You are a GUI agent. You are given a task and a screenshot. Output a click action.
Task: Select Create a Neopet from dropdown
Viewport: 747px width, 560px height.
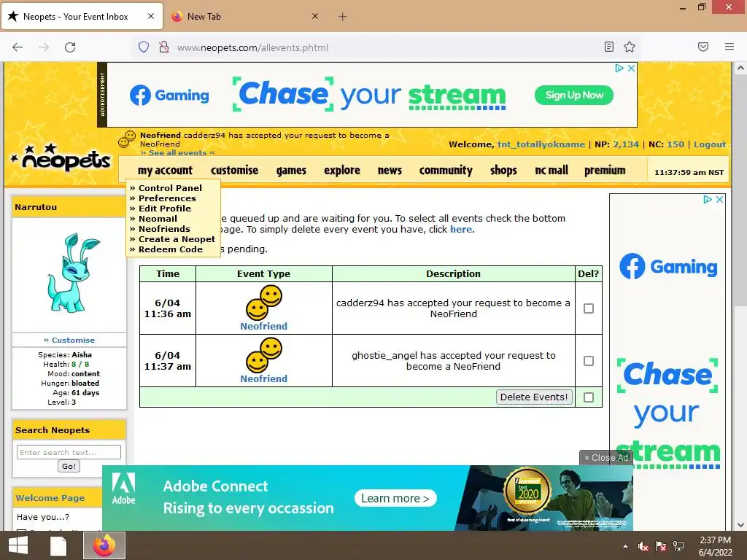[177, 239]
